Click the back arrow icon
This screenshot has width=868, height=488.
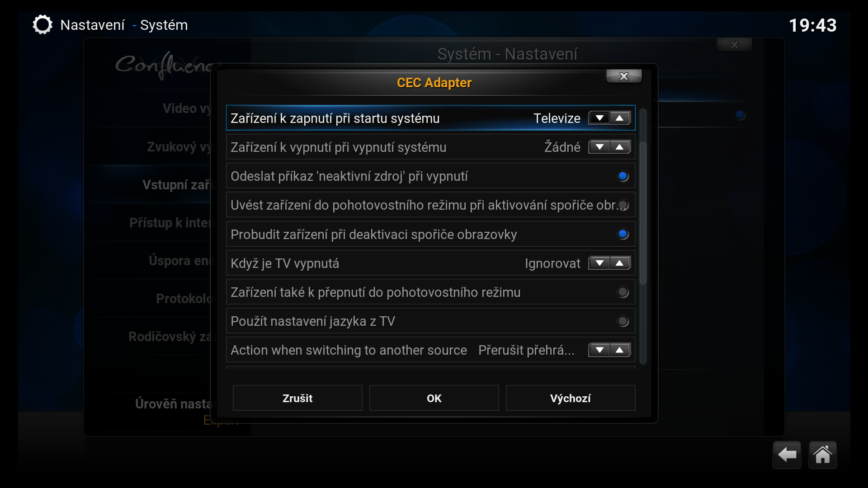787,455
